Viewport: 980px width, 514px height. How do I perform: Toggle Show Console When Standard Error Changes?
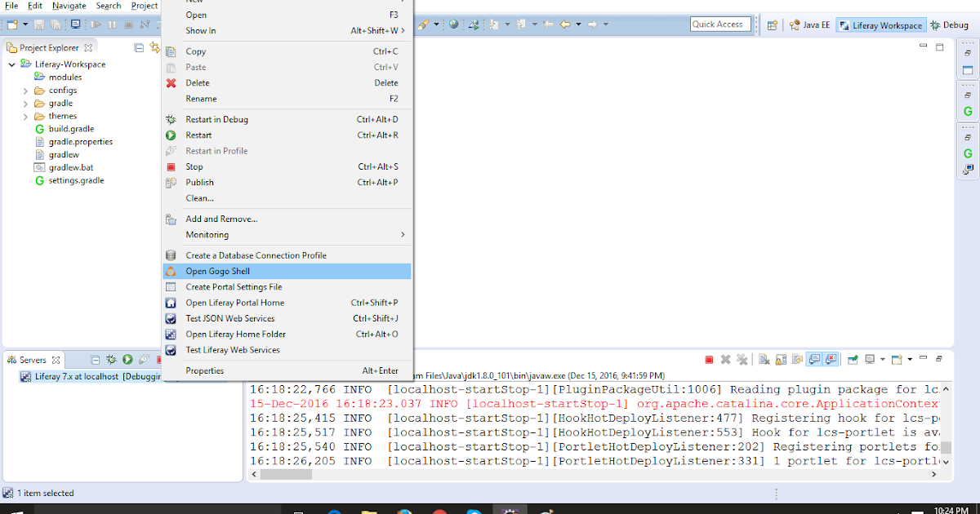pyautogui.click(x=830, y=359)
